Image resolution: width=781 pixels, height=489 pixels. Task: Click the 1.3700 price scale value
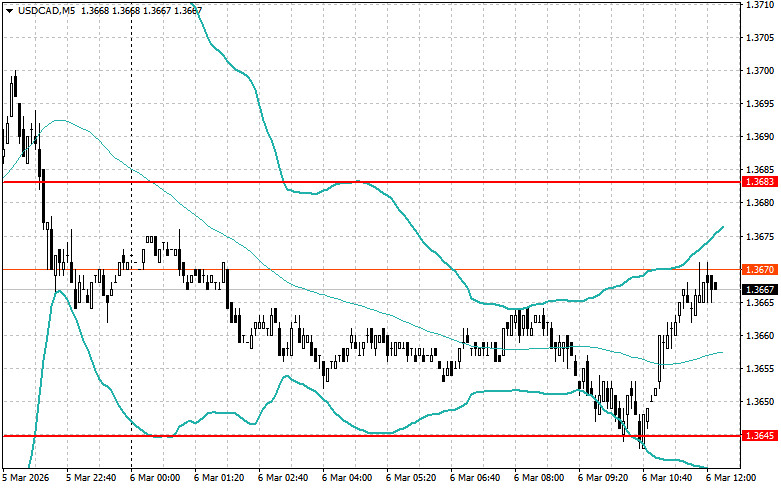pyautogui.click(x=761, y=71)
